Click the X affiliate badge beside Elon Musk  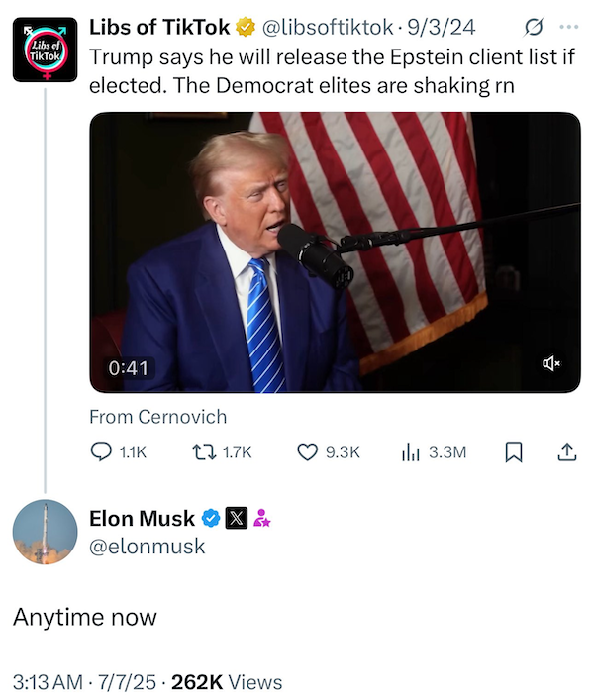236,518
